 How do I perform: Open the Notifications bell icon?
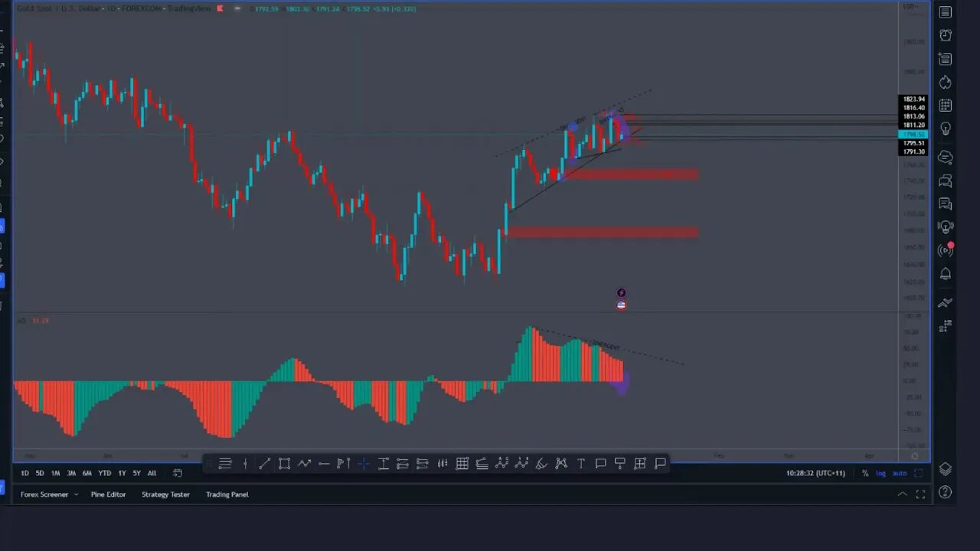[946, 274]
